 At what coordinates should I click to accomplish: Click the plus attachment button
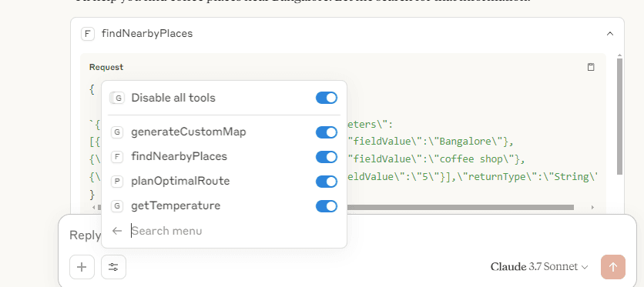[82, 267]
